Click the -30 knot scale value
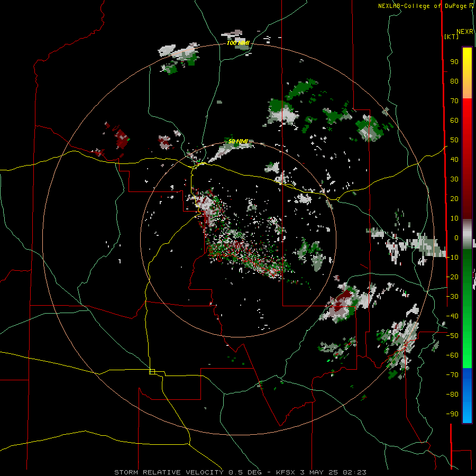 pyautogui.click(x=452, y=297)
